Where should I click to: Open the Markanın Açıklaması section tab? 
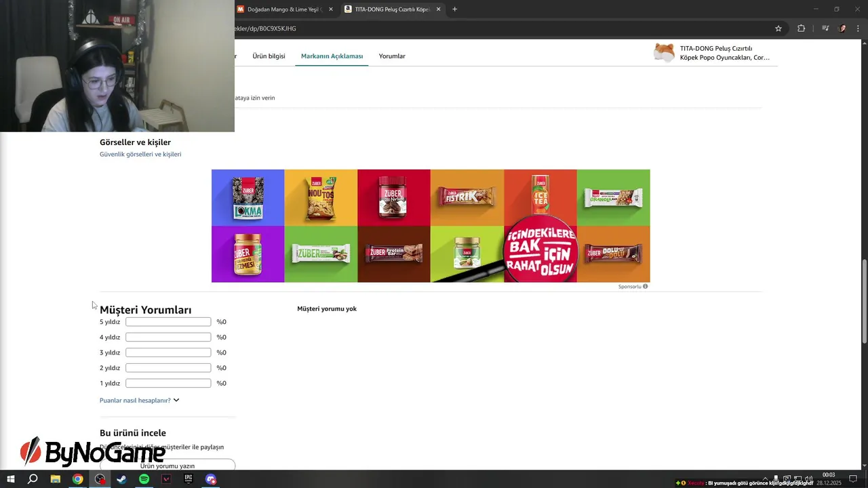click(332, 56)
